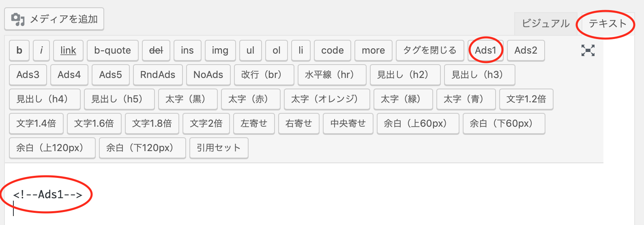Click the Ads1 quicktag button
The image size is (644, 225).
[x=485, y=50]
